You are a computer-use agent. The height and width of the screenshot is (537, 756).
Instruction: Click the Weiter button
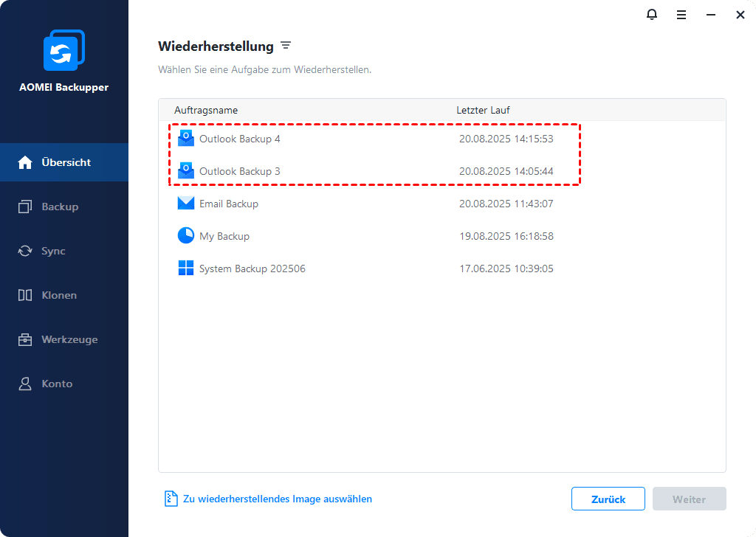(x=689, y=499)
